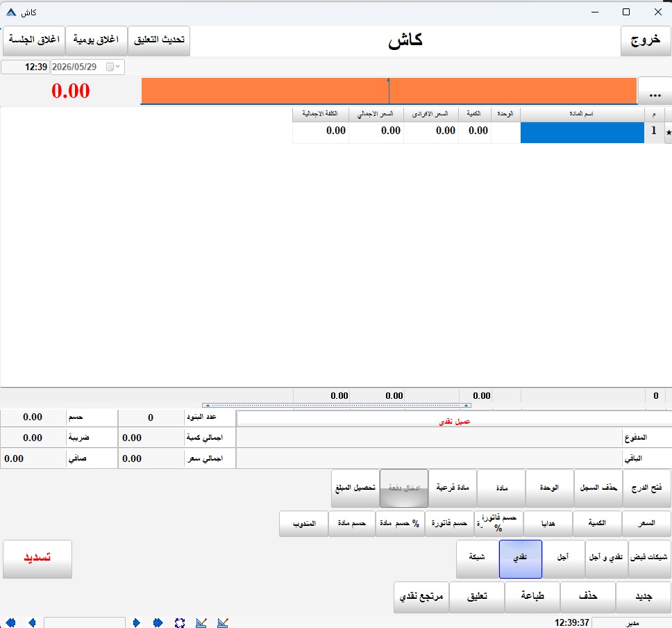
Task: Click the عدد البنود item count value
Action: pyautogui.click(x=151, y=418)
